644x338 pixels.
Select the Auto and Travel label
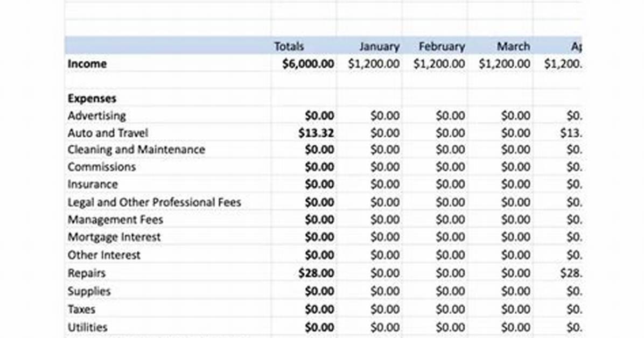[x=108, y=133]
